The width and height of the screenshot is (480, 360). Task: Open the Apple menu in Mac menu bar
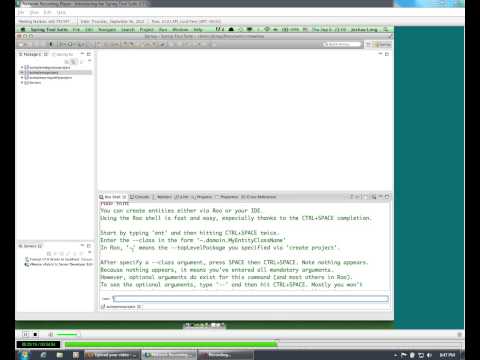tap(22, 29)
